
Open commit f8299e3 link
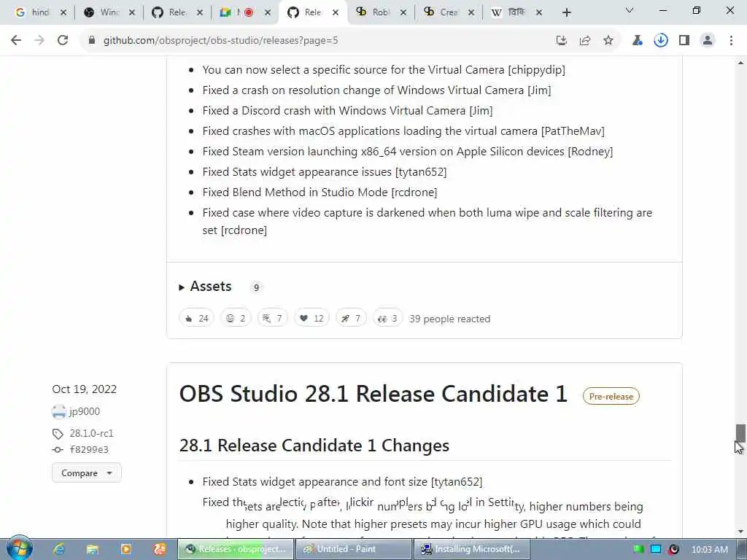coord(89,449)
